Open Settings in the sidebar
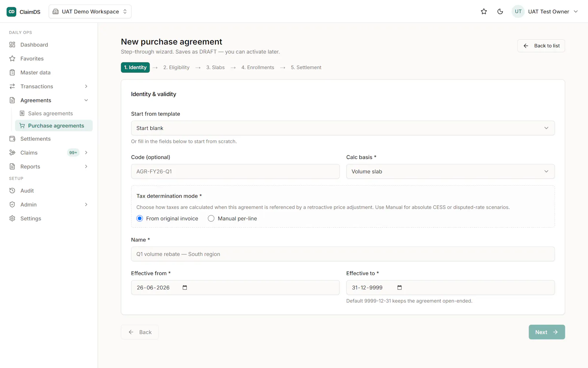The width and height of the screenshot is (588, 368). pyautogui.click(x=49, y=219)
